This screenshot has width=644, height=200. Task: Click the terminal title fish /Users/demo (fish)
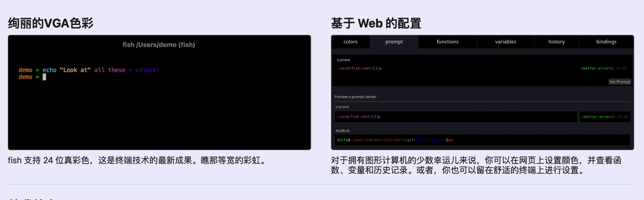[159, 45]
